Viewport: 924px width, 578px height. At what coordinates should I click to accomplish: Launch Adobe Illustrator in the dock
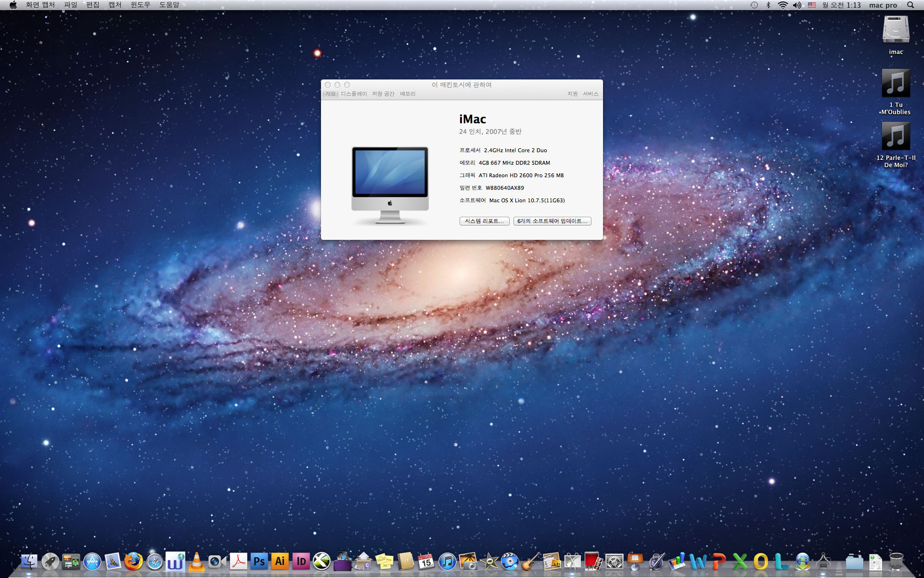pyautogui.click(x=280, y=561)
